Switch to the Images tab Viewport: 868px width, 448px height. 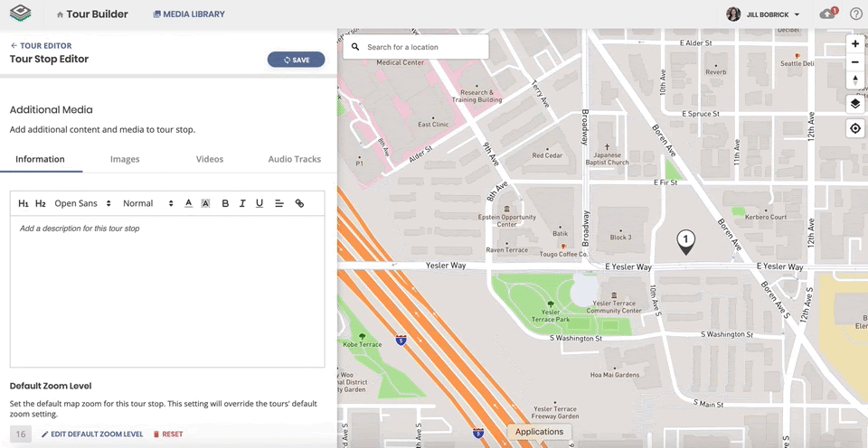pyautogui.click(x=125, y=159)
